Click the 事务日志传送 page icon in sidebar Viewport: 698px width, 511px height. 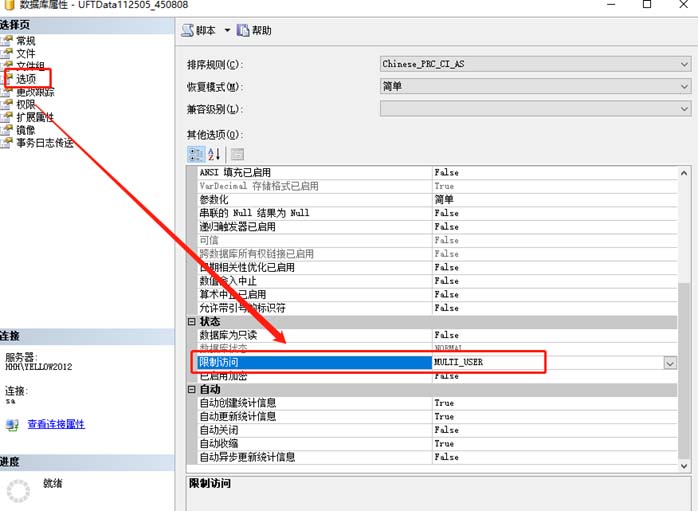pyautogui.click(x=8, y=143)
